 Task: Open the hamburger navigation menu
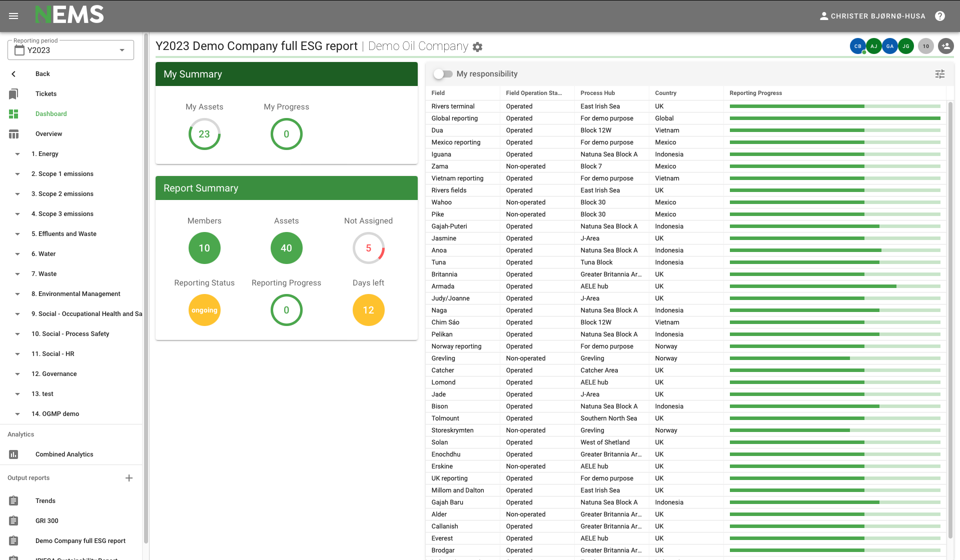click(x=14, y=16)
